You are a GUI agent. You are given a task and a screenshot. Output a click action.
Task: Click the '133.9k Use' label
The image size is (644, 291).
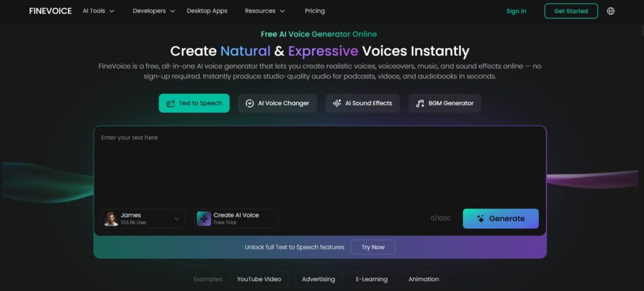(133, 223)
